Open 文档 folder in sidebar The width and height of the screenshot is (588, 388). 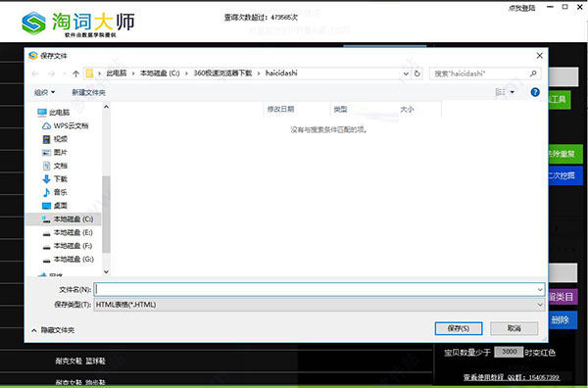click(x=55, y=166)
